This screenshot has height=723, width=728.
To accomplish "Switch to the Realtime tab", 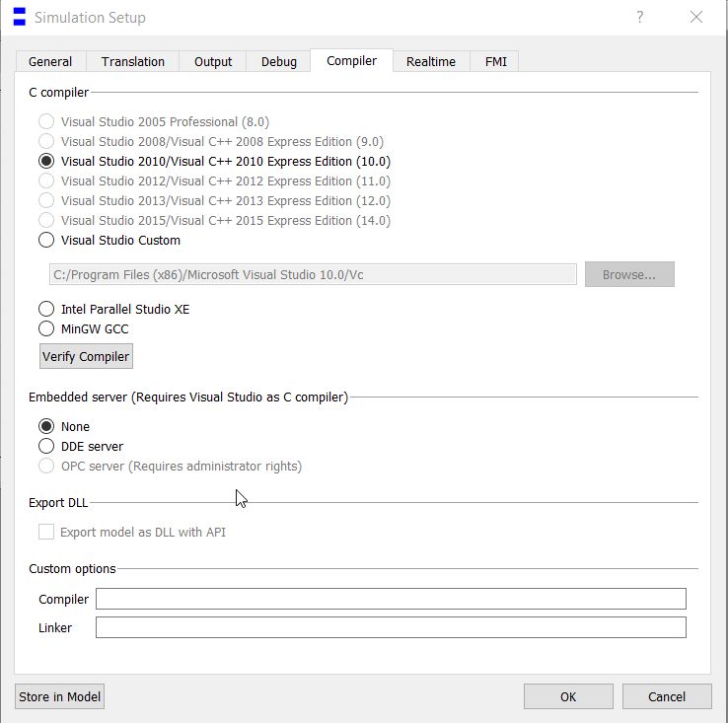I will point(431,61).
